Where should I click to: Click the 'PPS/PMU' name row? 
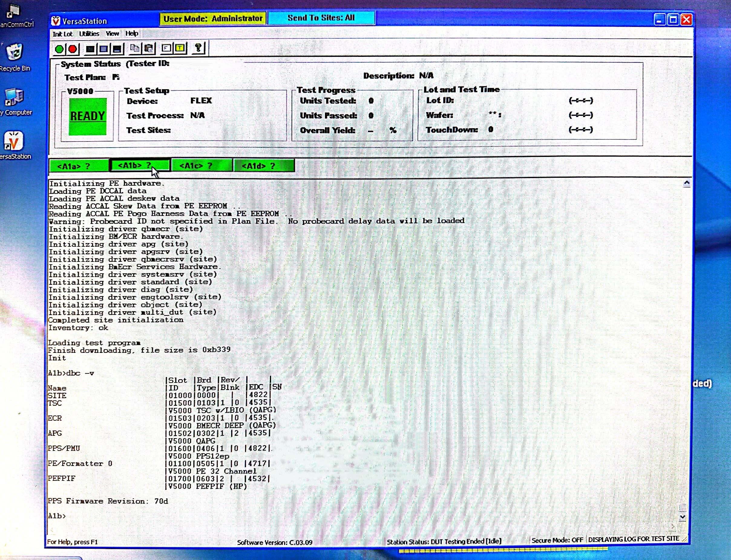point(64,448)
